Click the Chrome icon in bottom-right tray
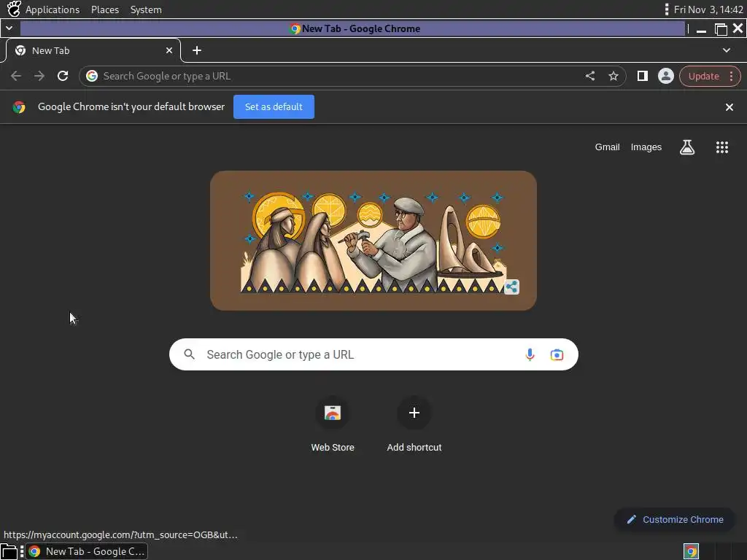The width and height of the screenshot is (747, 560). (691, 551)
